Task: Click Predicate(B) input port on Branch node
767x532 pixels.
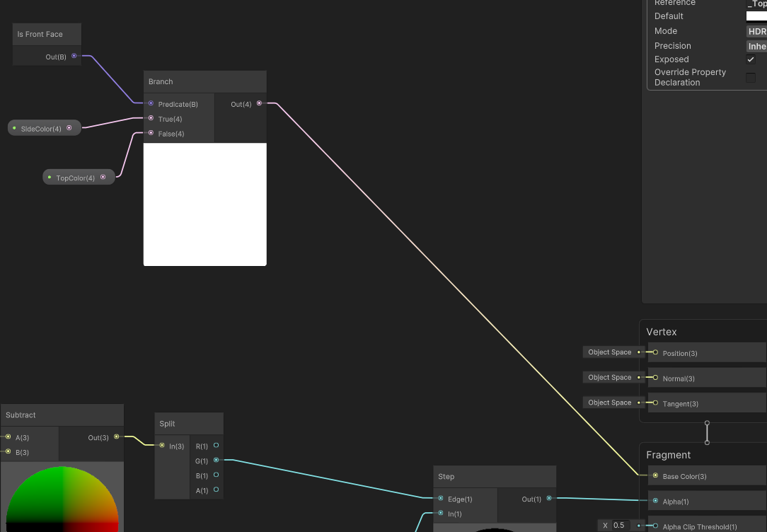Action: (151, 103)
